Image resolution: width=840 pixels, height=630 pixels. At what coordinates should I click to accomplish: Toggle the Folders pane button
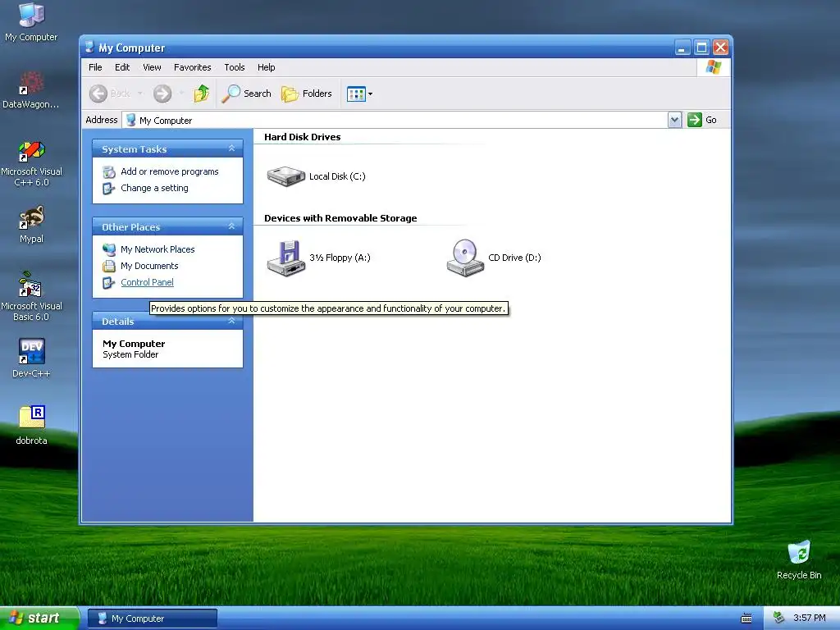307,94
